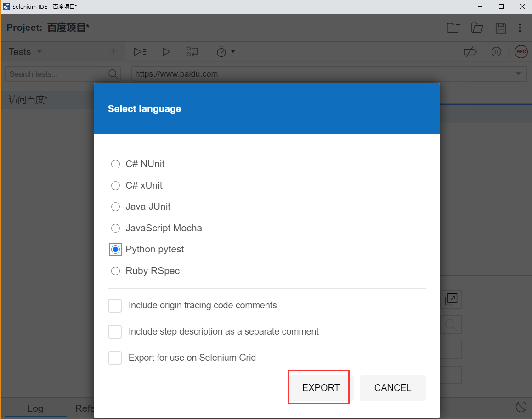This screenshot has width=532, height=419.
Task: Enable Include origin tracing code comments
Action: click(x=115, y=306)
